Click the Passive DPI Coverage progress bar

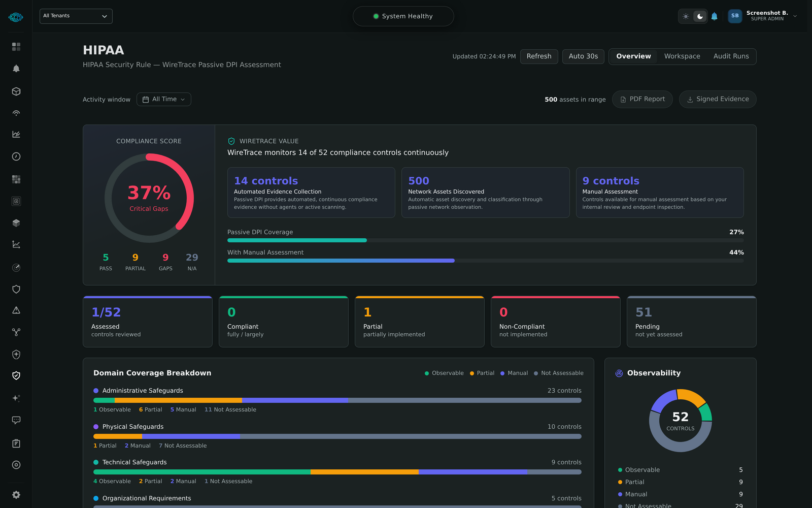pos(486,240)
